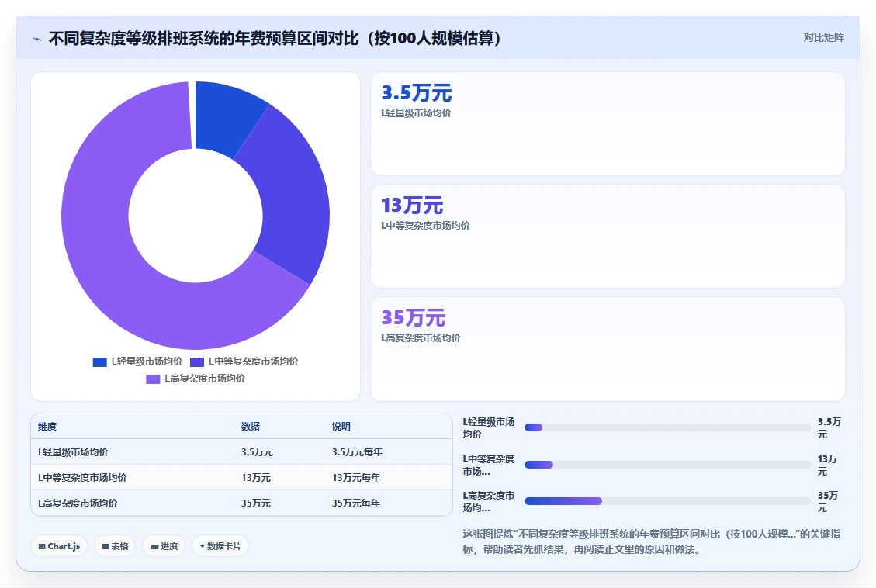Select table cell L高复杂度市场均价
The width and height of the screenshot is (876, 588).
[x=78, y=503]
